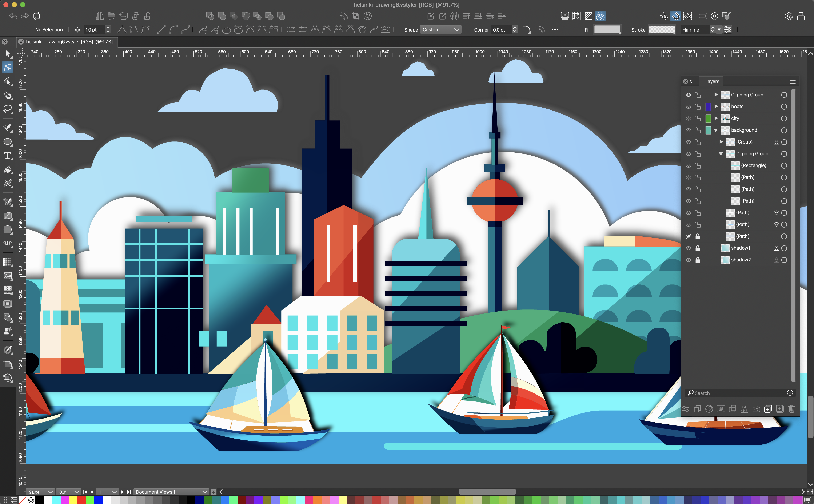Open the Shape Custom dropdown
Viewport: 814px width, 504px height.
(441, 30)
